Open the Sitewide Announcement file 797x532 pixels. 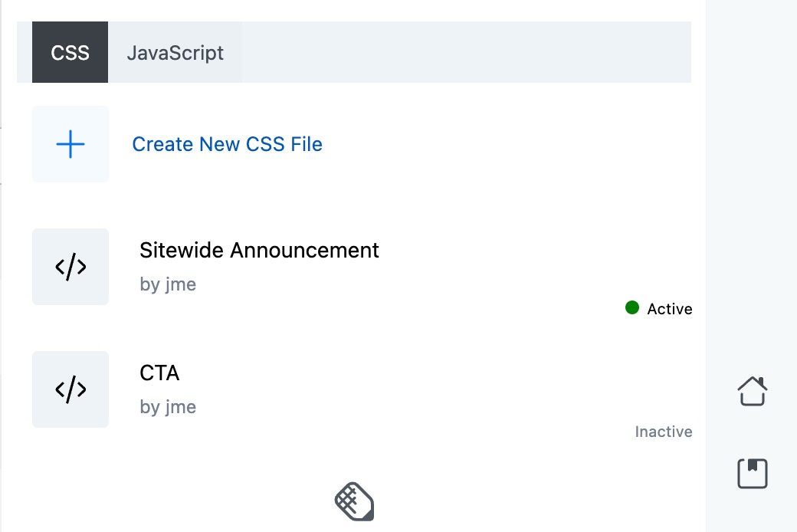[259, 250]
